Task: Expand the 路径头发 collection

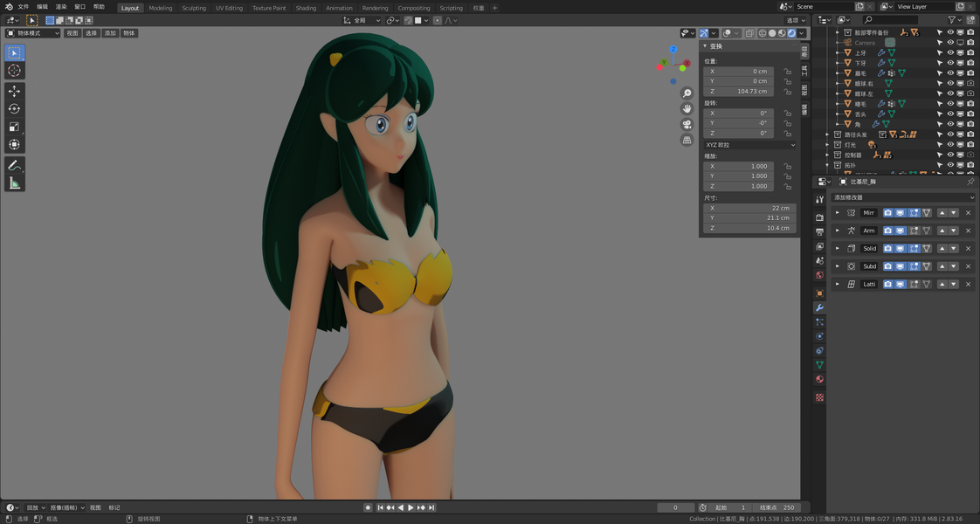Action: [827, 134]
